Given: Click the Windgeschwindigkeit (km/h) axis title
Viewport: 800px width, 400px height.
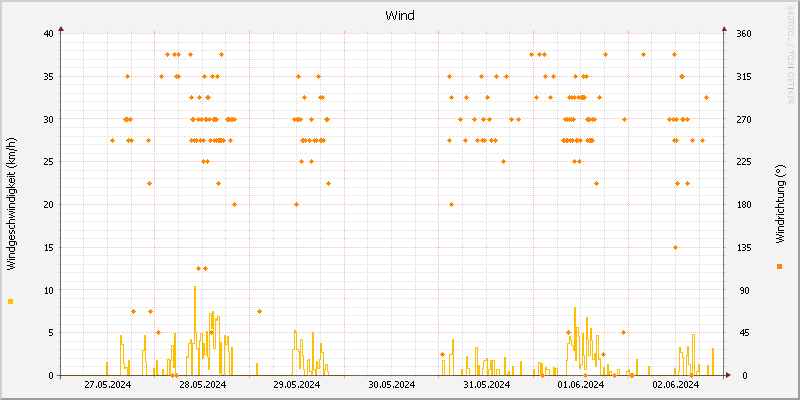Looking at the screenshot, I should [11, 204].
